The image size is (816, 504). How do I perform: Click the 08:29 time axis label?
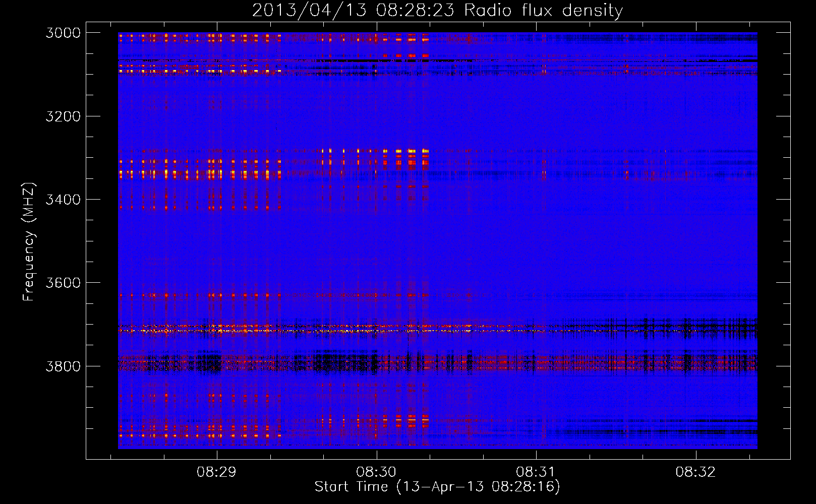tap(216, 472)
